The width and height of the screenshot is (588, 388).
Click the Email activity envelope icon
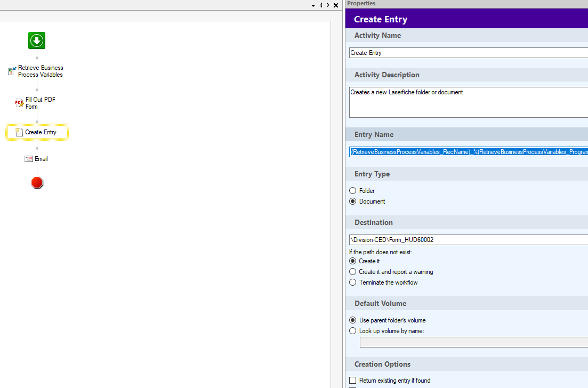[x=28, y=159]
